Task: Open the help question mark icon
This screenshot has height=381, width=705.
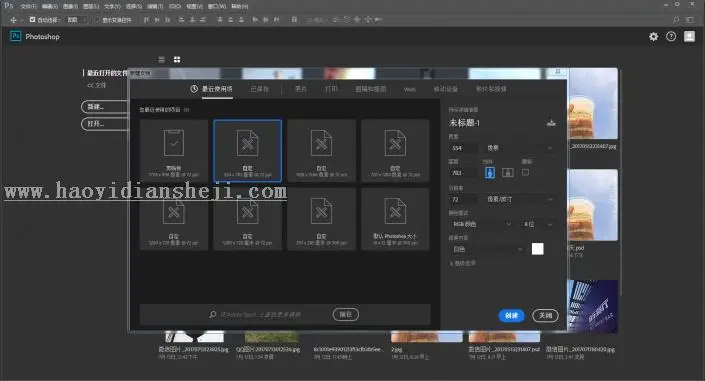Action: point(671,37)
